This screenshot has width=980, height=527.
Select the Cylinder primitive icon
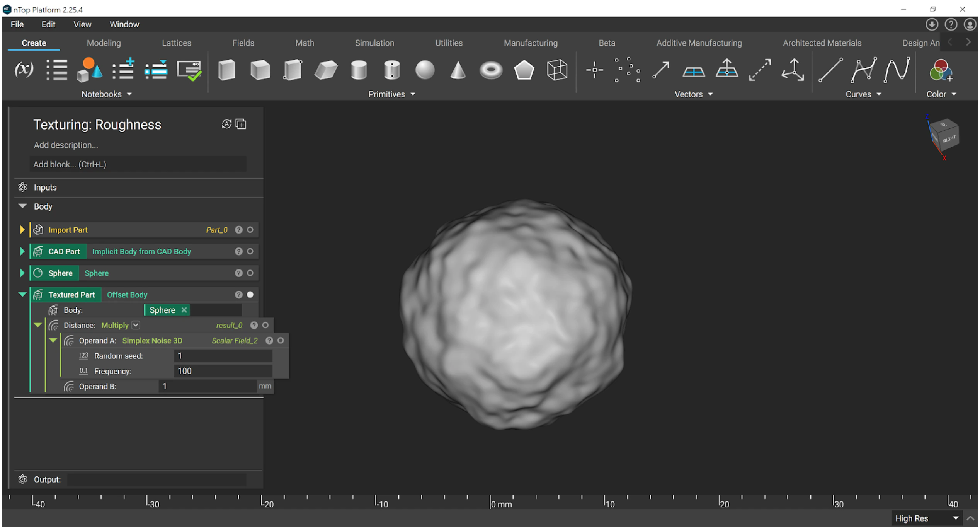coord(359,70)
